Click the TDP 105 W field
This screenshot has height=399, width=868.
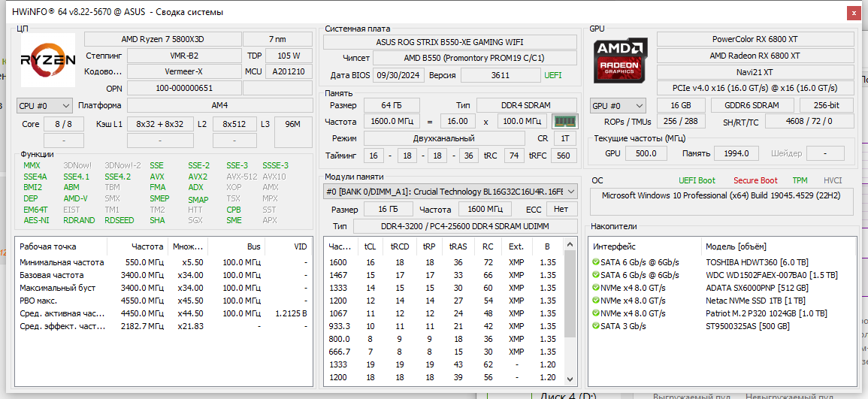click(x=289, y=56)
